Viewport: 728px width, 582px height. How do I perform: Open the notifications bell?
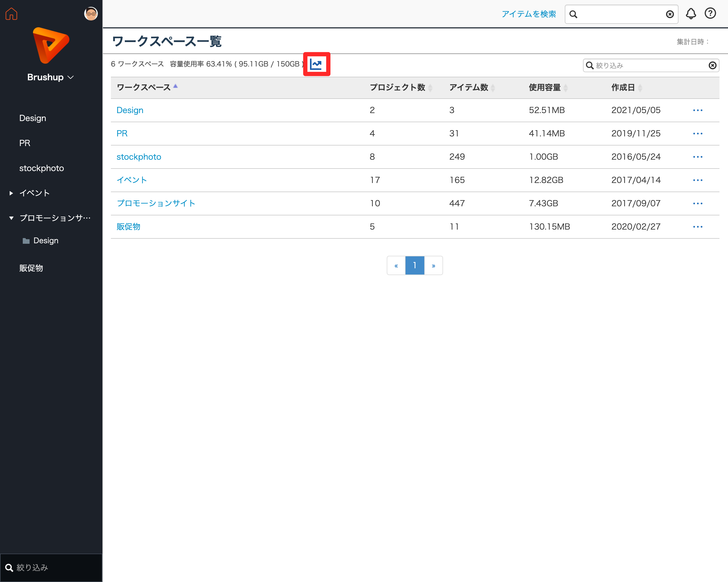coord(690,14)
